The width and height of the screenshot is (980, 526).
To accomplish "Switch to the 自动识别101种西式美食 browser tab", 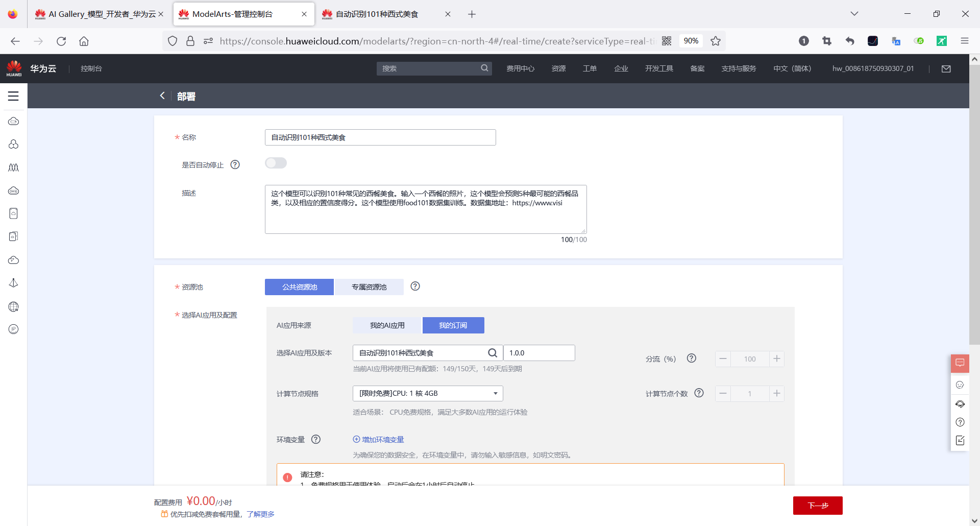I will 376,14.
